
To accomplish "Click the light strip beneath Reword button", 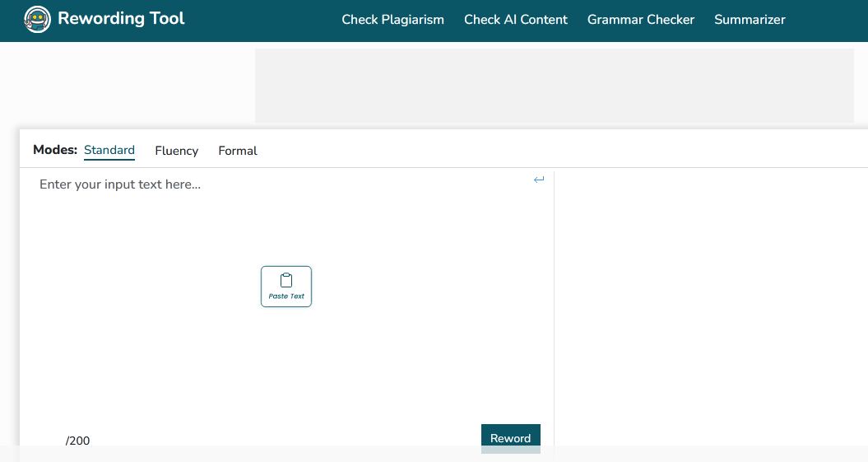I will coord(510,450).
